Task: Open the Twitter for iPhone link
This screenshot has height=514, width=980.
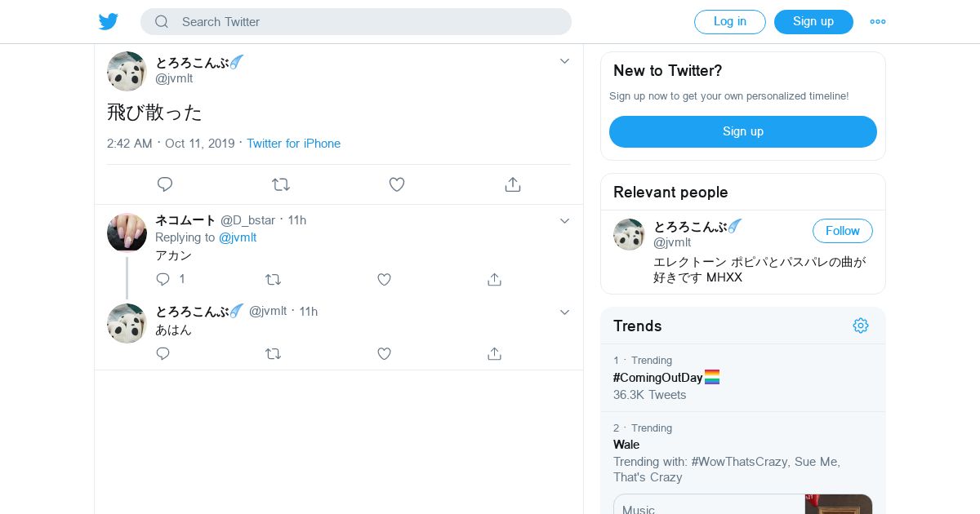Action: (x=293, y=144)
